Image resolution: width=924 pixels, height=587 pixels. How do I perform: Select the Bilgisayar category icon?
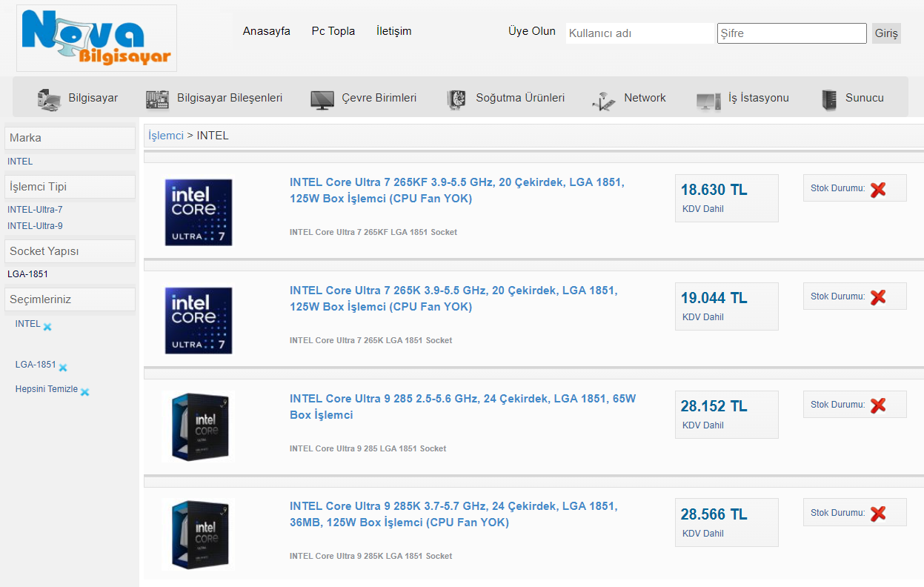click(x=49, y=99)
